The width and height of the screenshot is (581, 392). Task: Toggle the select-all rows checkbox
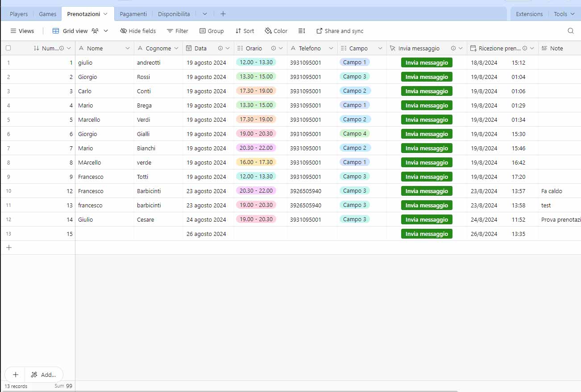8,48
